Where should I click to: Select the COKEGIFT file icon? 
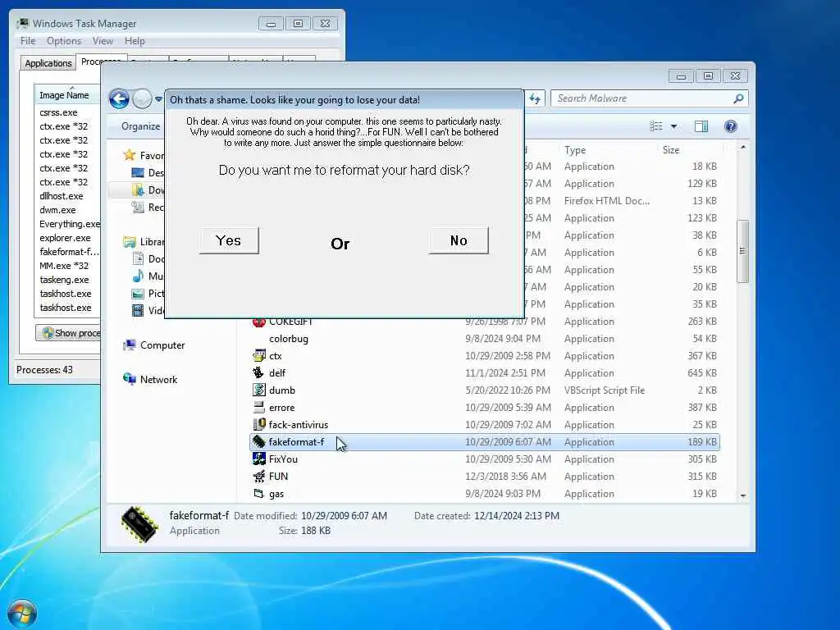pos(259,322)
